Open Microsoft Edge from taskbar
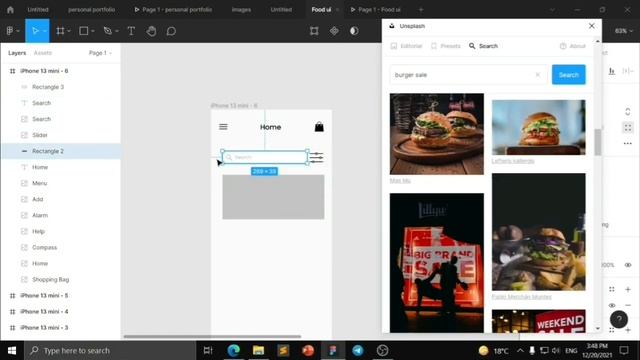Image resolution: width=640 pixels, height=360 pixels. pyautogui.click(x=234, y=350)
